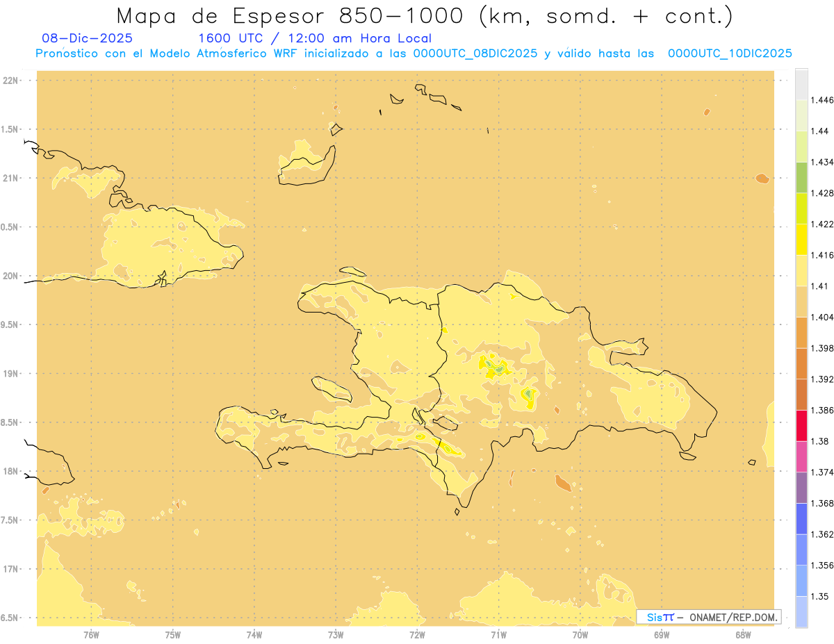Click the '75W' longitude label

point(172,635)
